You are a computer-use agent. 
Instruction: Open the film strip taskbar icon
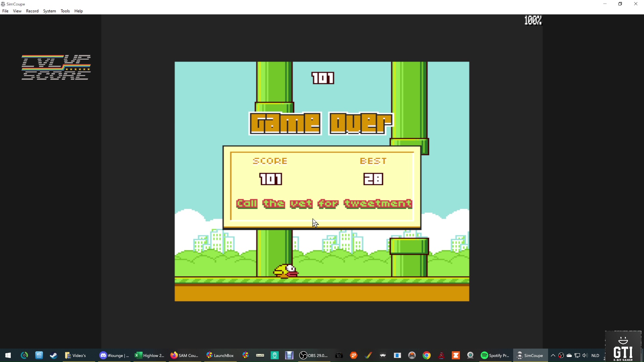pos(289,355)
